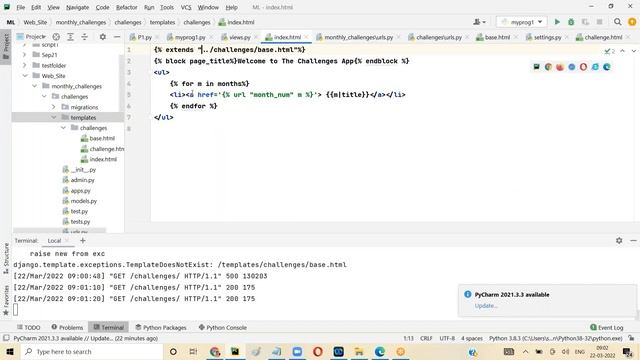Screen dimensions: 640x360
Task: Expand the migrations folder arrow
Action: pos(53,107)
